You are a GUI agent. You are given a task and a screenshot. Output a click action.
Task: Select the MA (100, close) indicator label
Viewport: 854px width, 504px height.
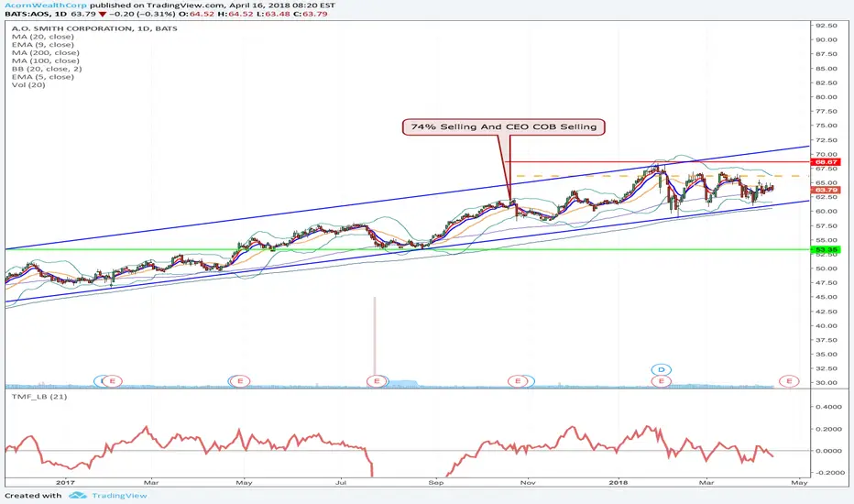[45, 60]
